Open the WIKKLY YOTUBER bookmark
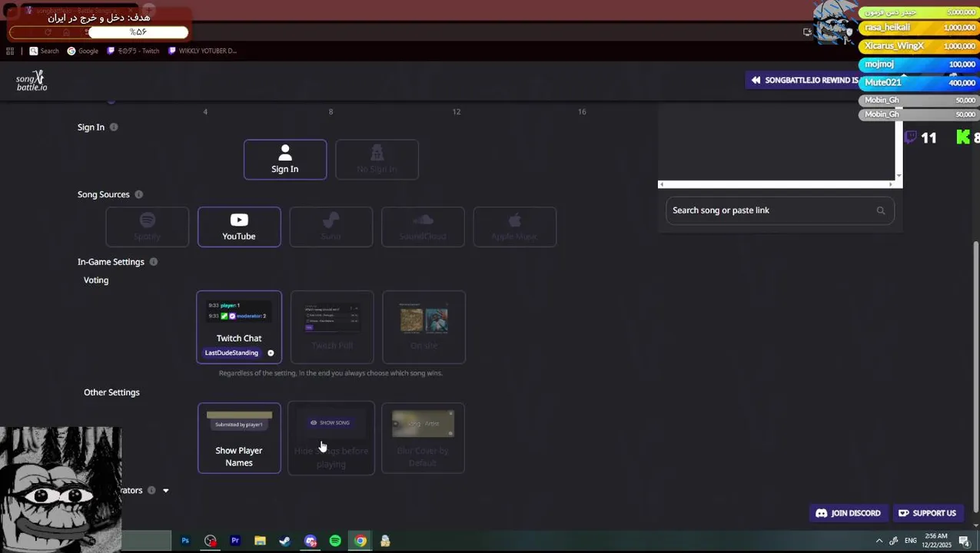 pos(202,51)
